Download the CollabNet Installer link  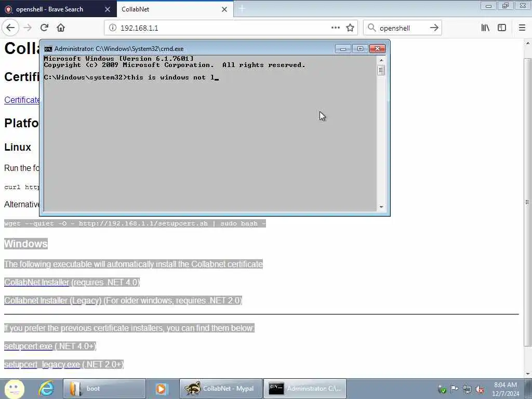pos(36,282)
